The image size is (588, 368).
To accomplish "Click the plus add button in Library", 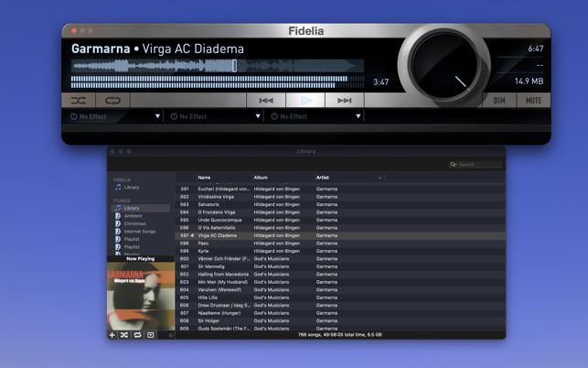I will point(112,335).
